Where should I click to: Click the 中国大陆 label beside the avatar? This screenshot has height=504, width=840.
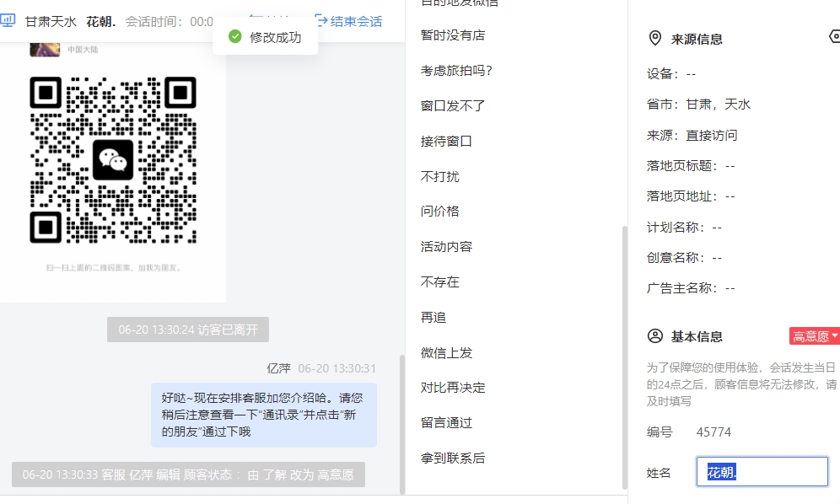tap(83, 49)
